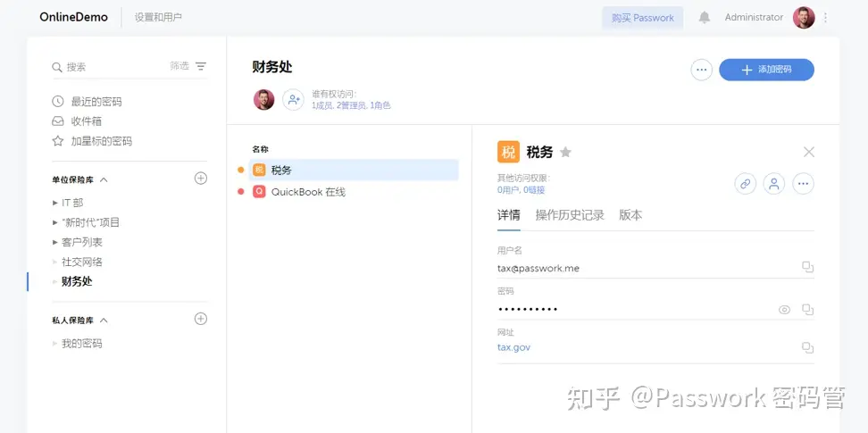Screen dimensions: 868x433
Task: Open the 版本 tab
Action: [630, 215]
